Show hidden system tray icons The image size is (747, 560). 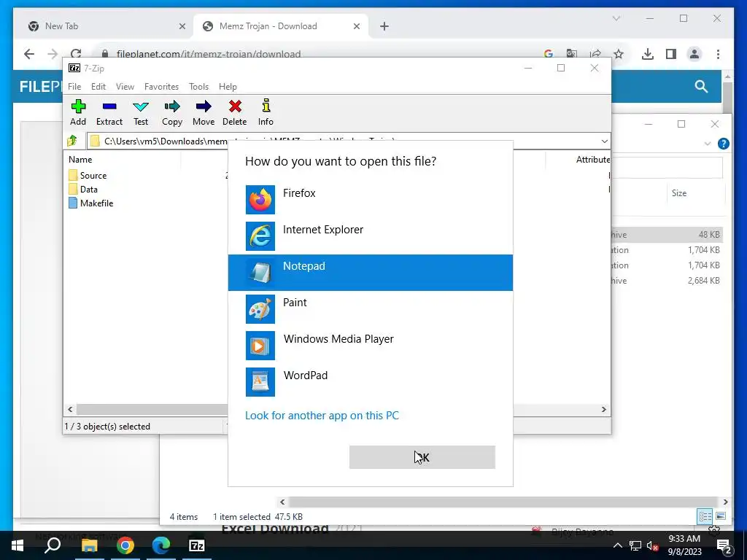tap(617, 545)
